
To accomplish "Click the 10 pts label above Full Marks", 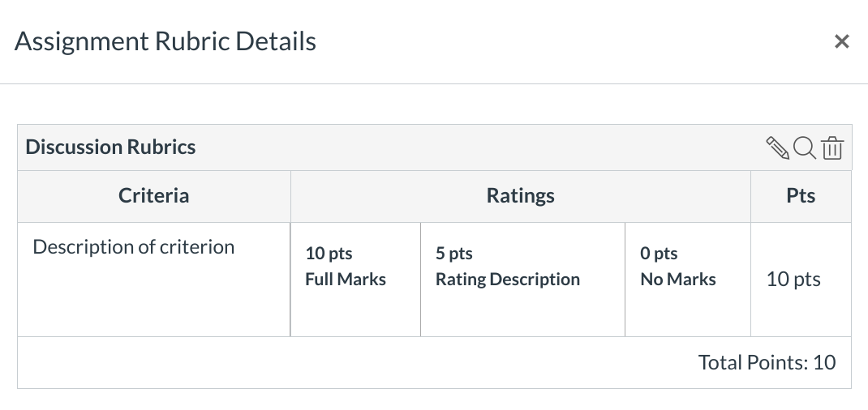I will (x=329, y=254).
